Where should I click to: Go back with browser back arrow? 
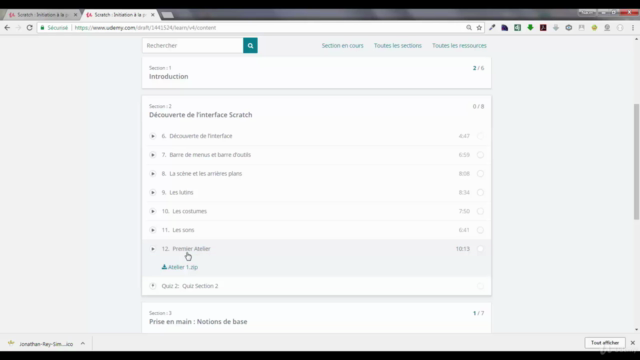click(x=7, y=28)
